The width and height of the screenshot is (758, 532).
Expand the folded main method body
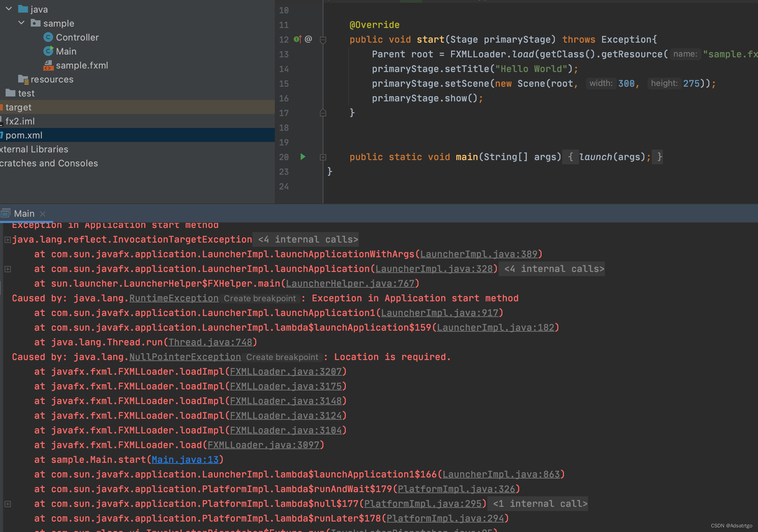tap(323, 157)
